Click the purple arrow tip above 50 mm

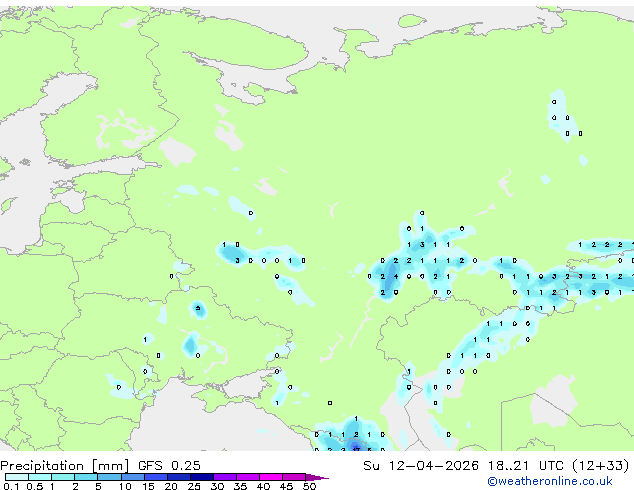click(x=317, y=477)
